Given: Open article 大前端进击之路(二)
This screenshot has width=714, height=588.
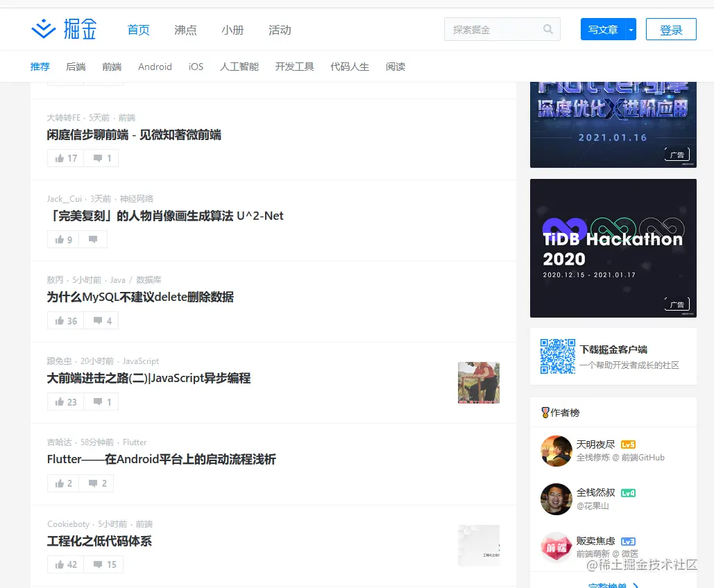Looking at the screenshot, I should pos(149,378).
